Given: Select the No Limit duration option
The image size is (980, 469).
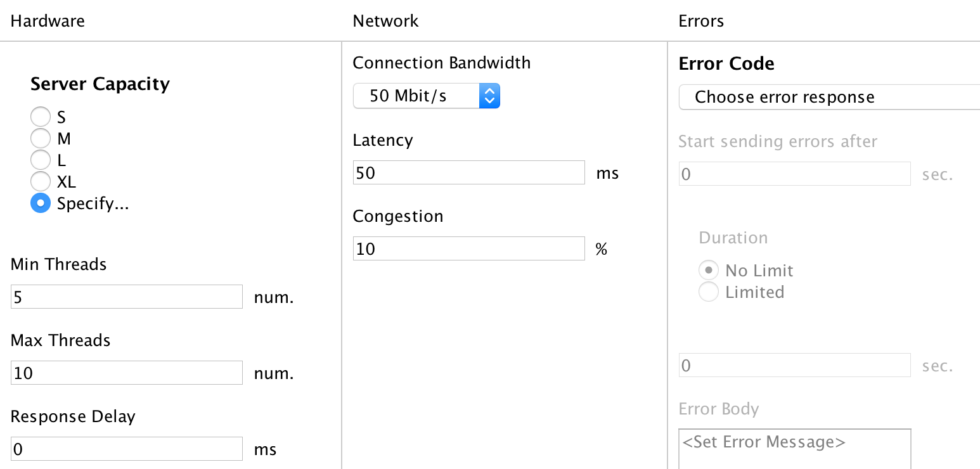Looking at the screenshot, I should pyautogui.click(x=708, y=271).
